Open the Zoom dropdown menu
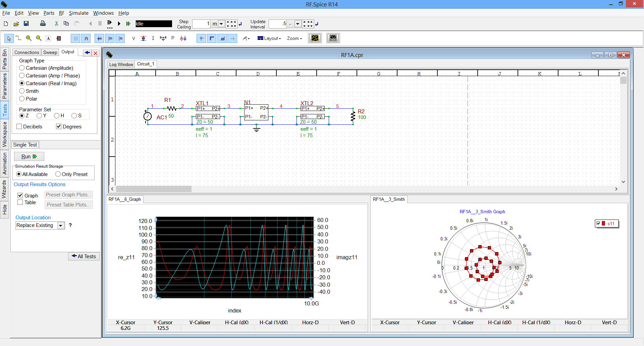The image size is (644, 346). [x=294, y=38]
